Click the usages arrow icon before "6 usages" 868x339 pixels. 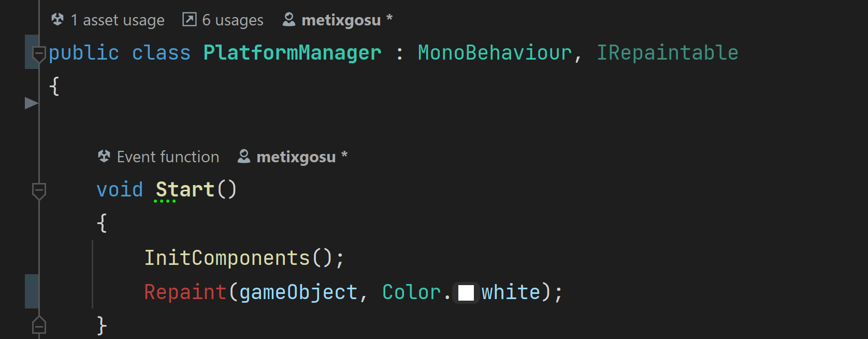pyautogui.click(x=190, y=20)
